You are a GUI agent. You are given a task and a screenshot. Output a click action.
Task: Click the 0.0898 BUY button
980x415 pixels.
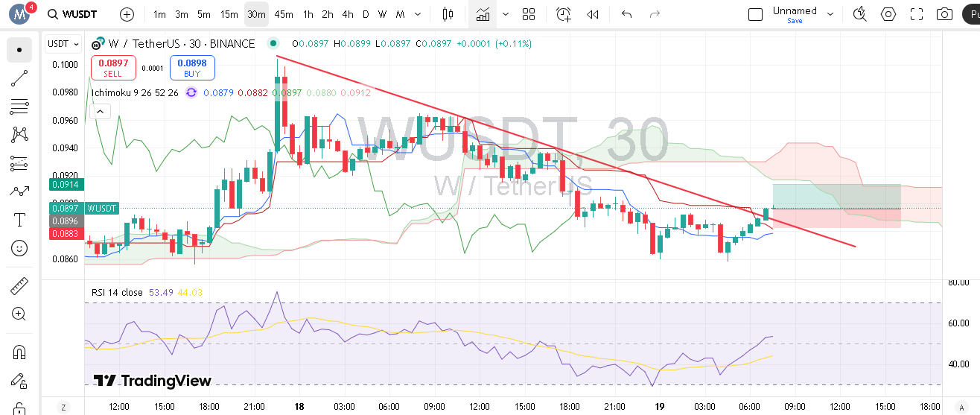pos(192,68)
